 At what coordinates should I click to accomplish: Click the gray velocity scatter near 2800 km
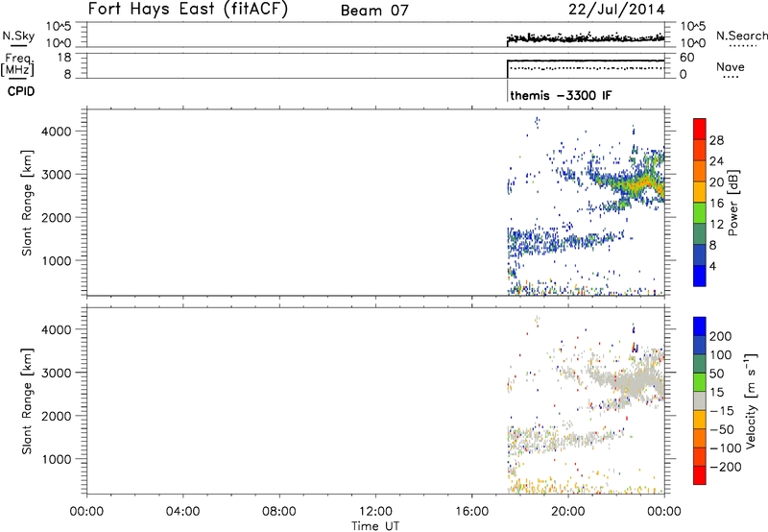pos(630,381)
